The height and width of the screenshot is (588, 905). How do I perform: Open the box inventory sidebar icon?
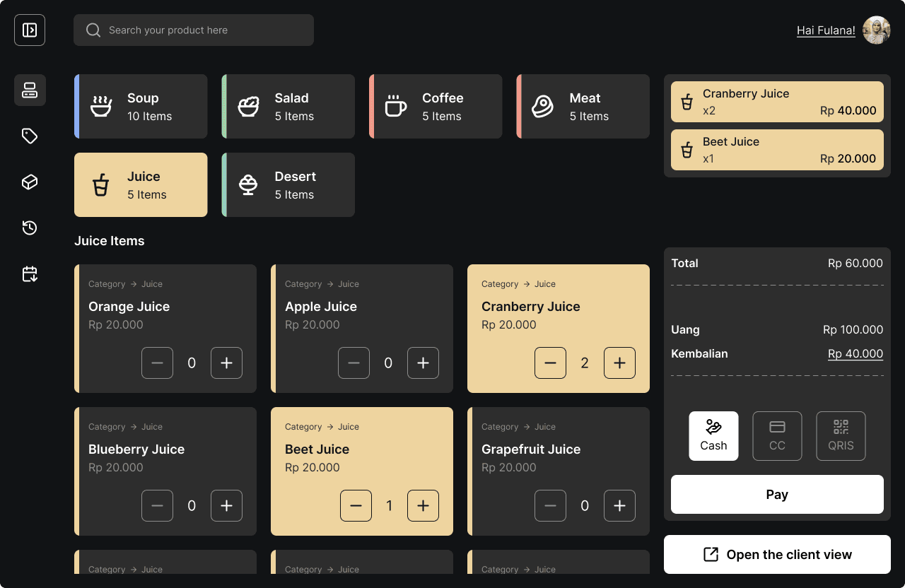point(30,182)
